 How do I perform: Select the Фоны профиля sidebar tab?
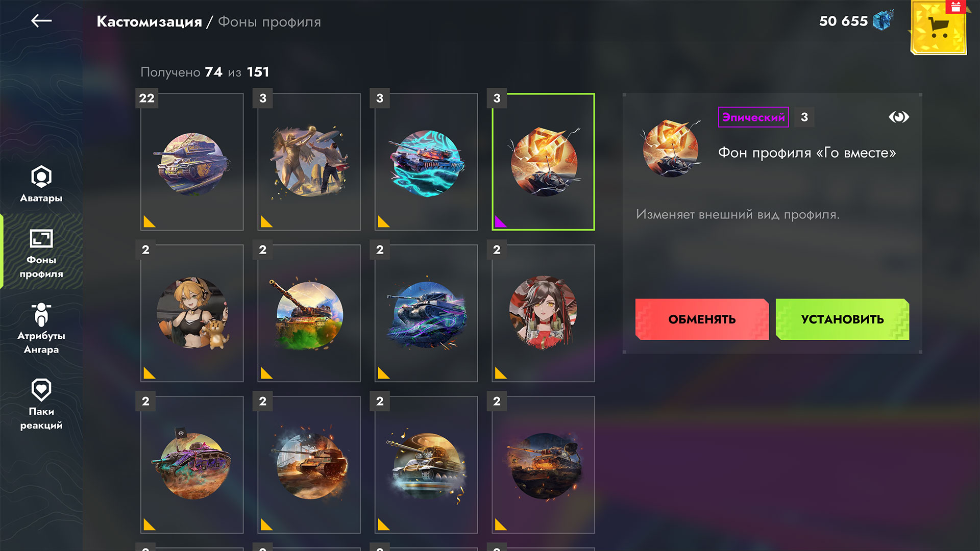(x=41, y=253)
